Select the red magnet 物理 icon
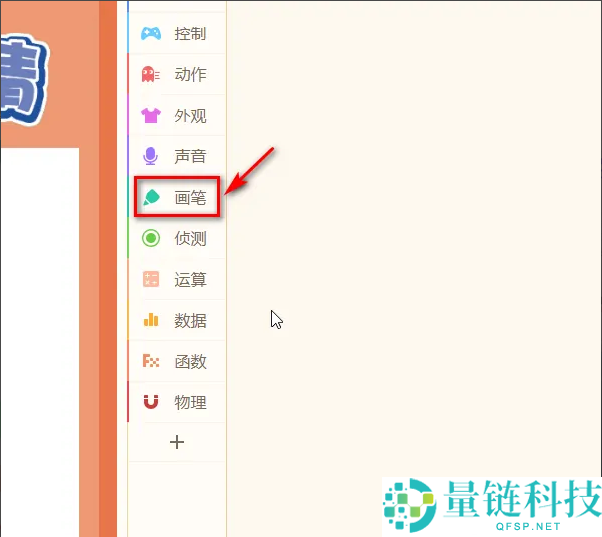The width and height of the screenshot is (602, 537). [151, 402]
